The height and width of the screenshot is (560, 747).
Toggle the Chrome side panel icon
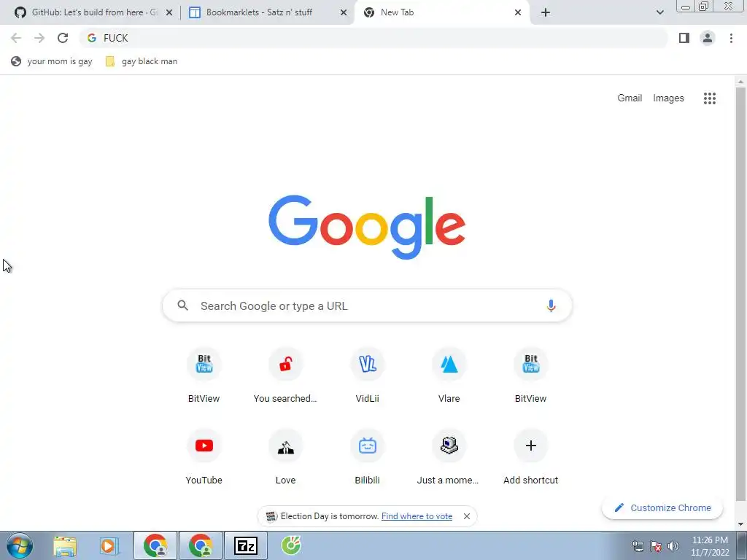pos(684,38)
